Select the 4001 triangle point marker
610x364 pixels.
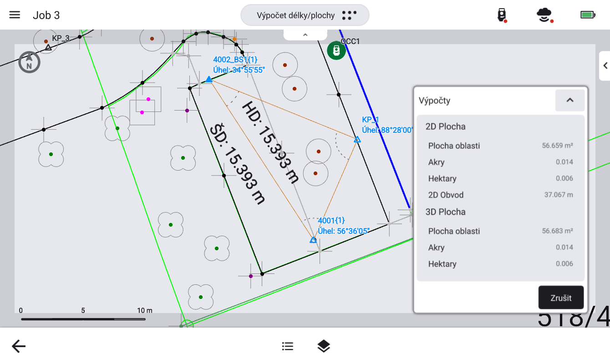tap(313, 240)
